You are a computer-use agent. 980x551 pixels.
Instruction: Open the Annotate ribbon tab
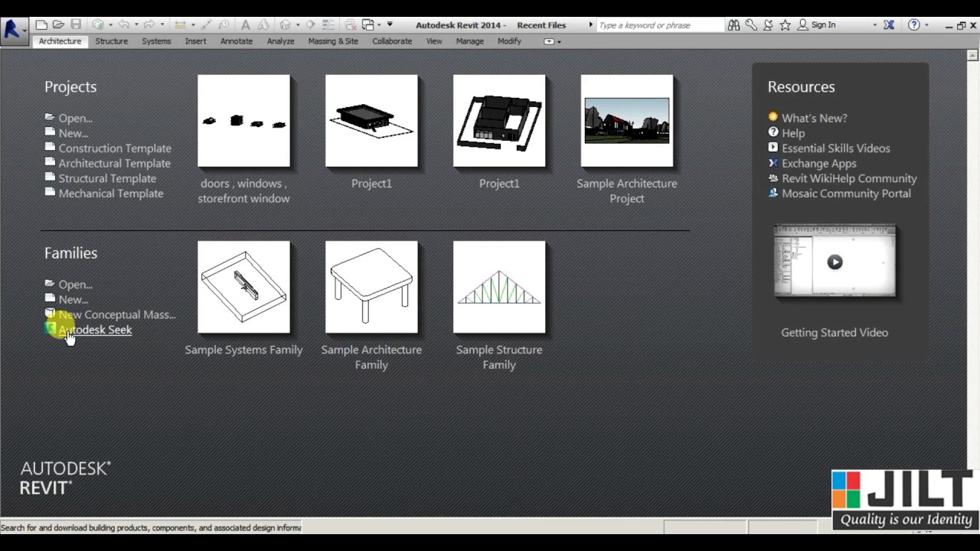pyautogui.click(x=237, y=41)
